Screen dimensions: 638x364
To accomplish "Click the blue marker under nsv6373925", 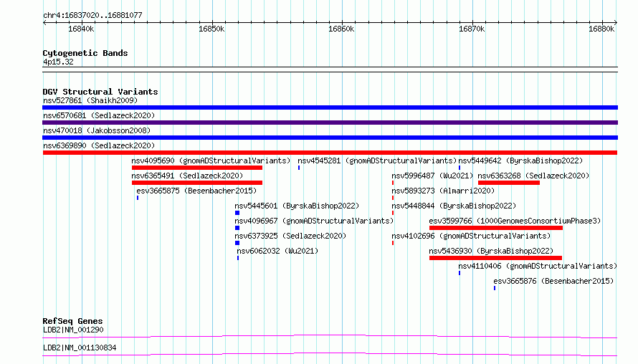I will pyautogui.click(x=237, y=243).
